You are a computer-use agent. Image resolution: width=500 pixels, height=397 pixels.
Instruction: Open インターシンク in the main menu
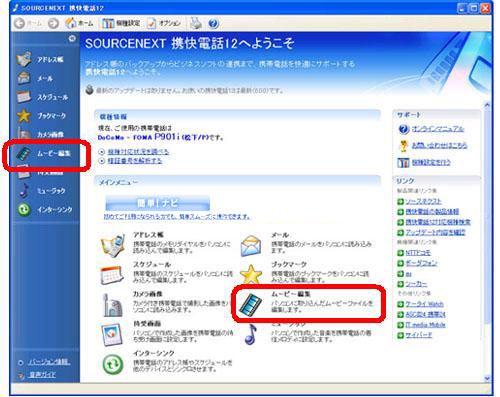[x=166, y=362]
